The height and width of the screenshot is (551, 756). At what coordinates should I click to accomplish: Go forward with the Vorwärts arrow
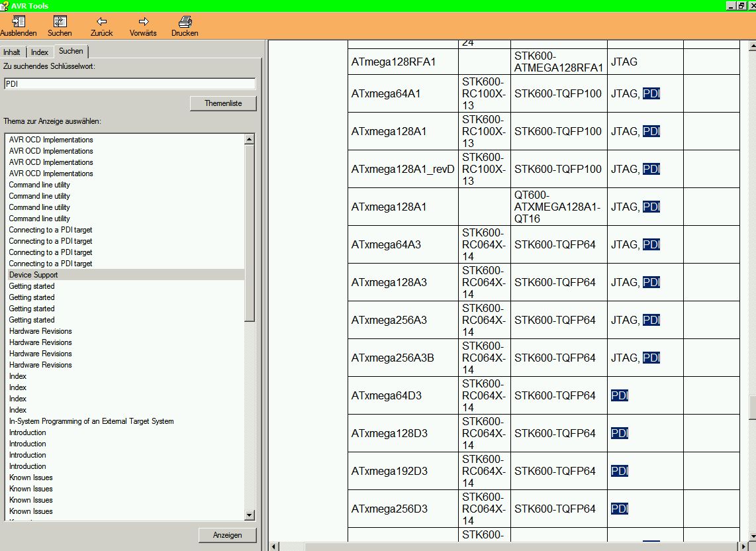pos(143,26)
